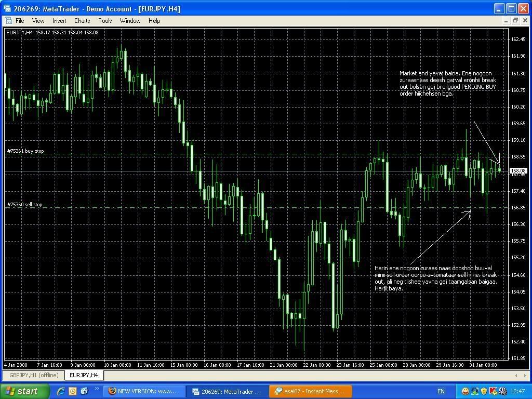Restore the inner chart window
The height and width of the screenshot is (399, 532).
click(x=515, y=21)
